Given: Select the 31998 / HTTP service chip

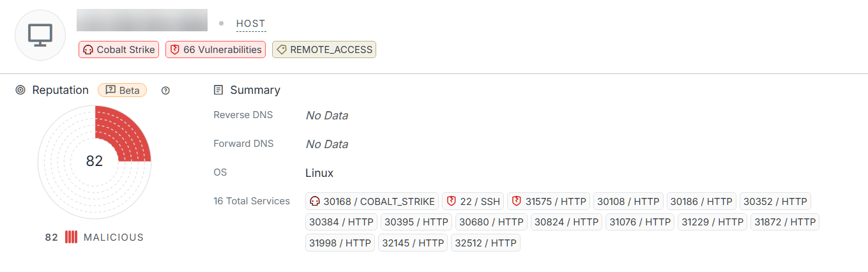Looking at the screenshot, I should (340, 243).
